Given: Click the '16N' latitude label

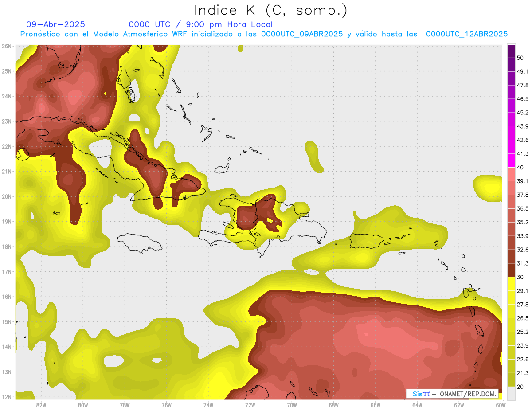Looking at the screenshot, I should (x=6, y=297).
